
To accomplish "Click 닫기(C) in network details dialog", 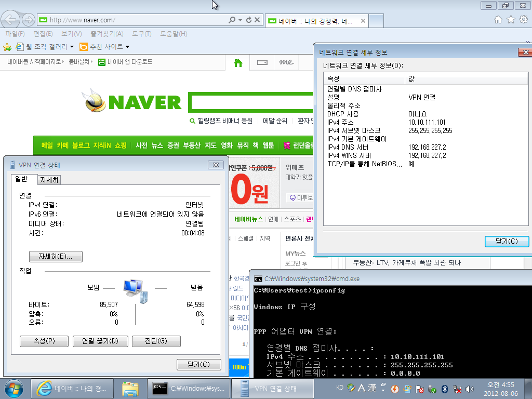I will (507, 241).
